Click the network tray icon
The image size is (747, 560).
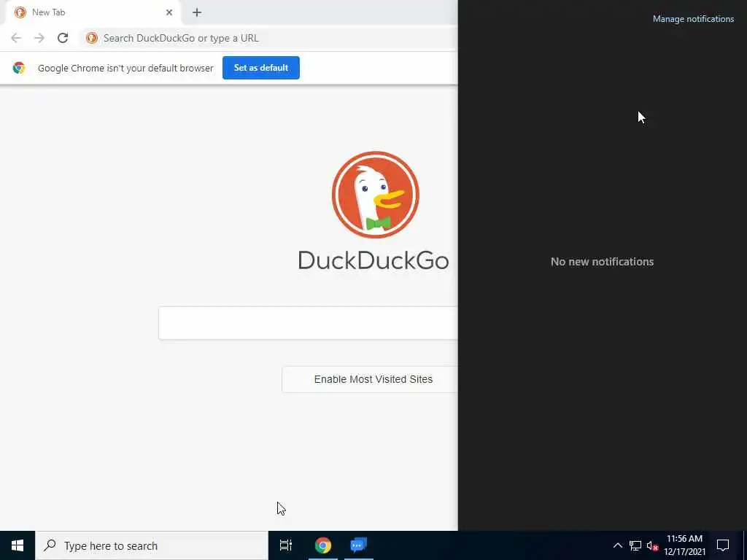(x=635, y=545)
